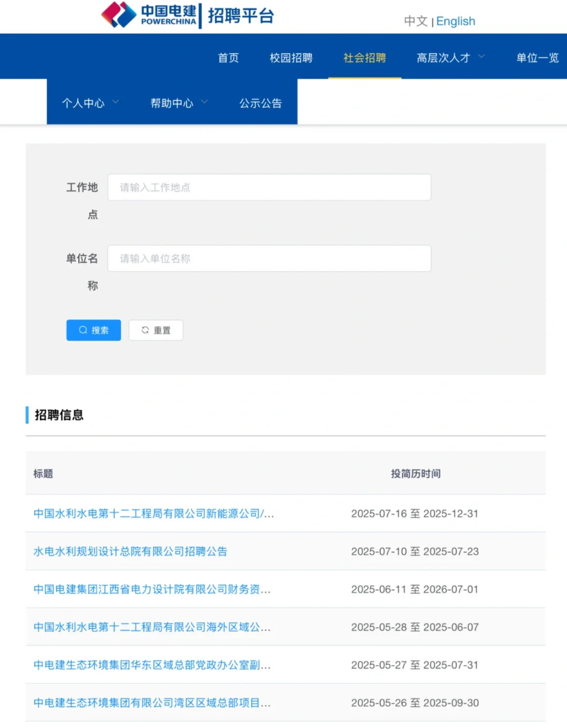Open 水电水利规划设计总院有限公司招聘公告 link

[130, 551]
